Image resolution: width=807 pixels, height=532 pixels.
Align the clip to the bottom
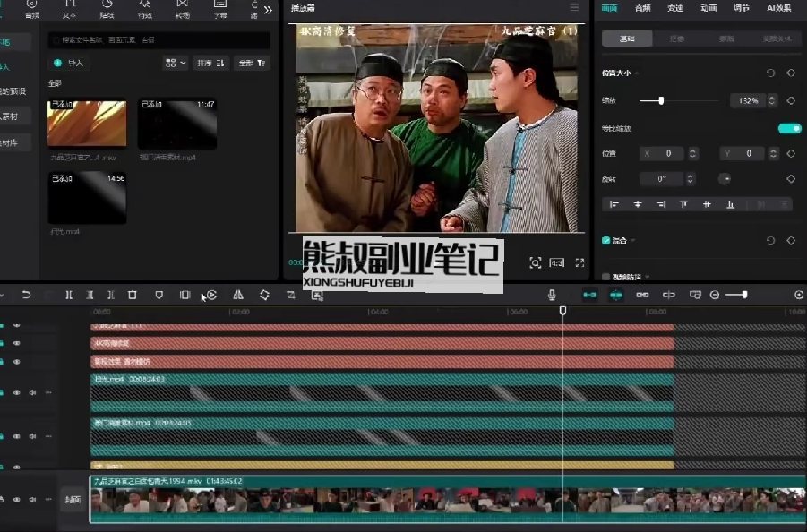point(730,204)
